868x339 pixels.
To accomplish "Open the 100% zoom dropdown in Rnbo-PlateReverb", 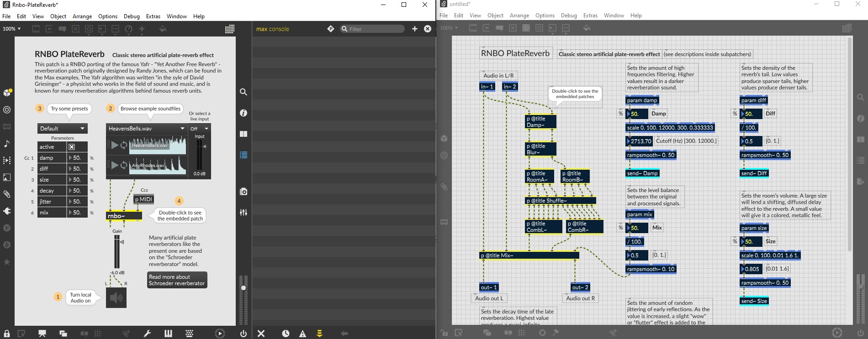I will (x=11, y=29).
